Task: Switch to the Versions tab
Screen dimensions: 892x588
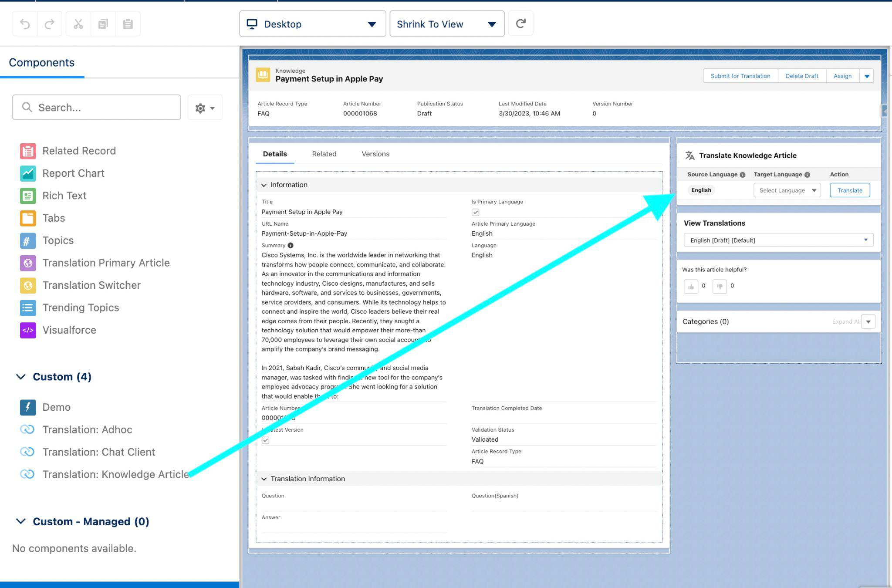Action: coord(375,154)
